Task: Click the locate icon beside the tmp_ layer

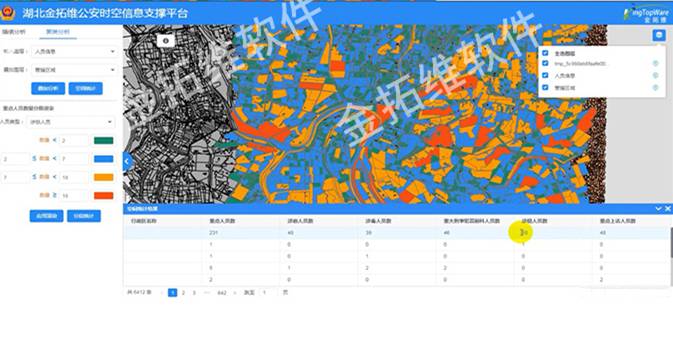Action: pos(655,64)
